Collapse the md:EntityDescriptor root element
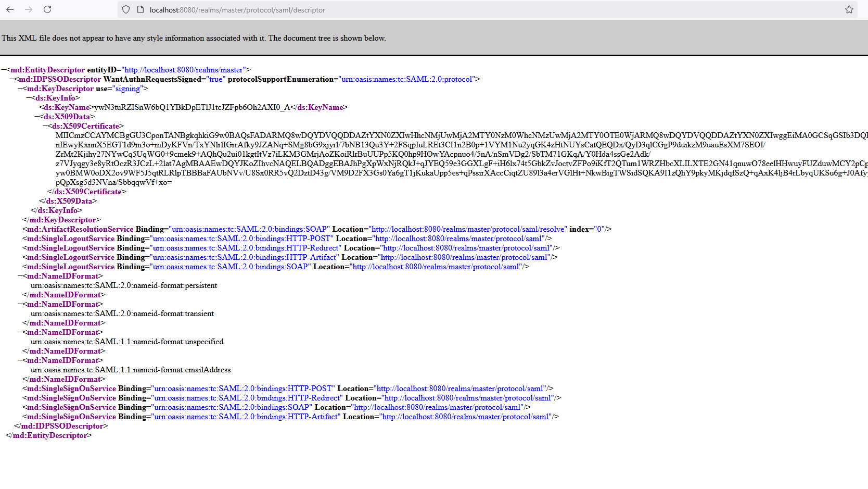Screen dimensions: 868x489 (4, 69)
